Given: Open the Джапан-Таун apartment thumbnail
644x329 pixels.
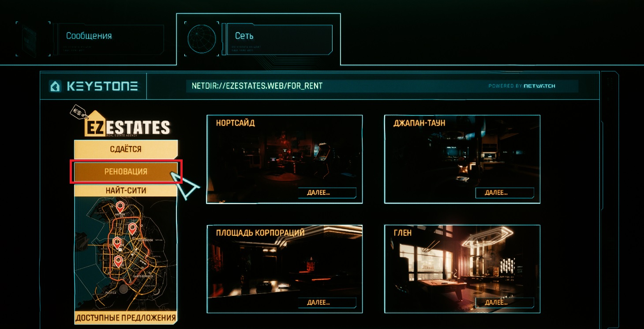Looking at the screenshot, I should [462, 159].
